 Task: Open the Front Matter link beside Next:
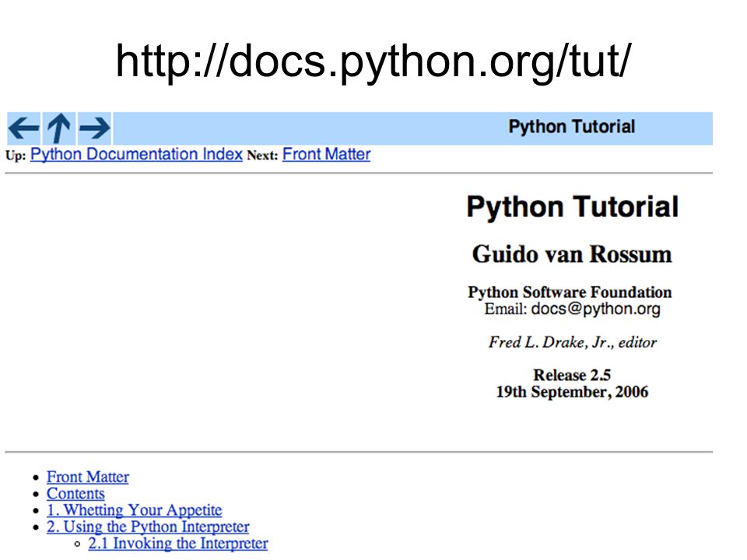[x=326, y=154]
